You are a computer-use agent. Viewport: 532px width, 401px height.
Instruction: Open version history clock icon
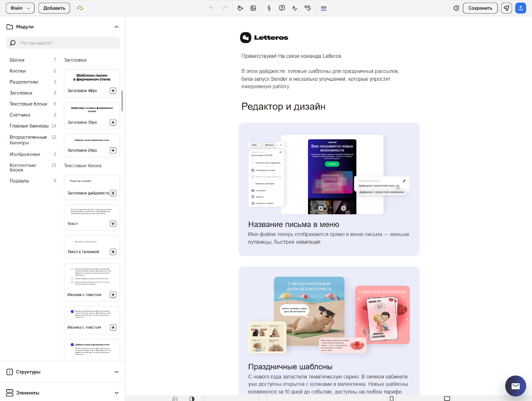pyautogui.click(x=456, y=8)
